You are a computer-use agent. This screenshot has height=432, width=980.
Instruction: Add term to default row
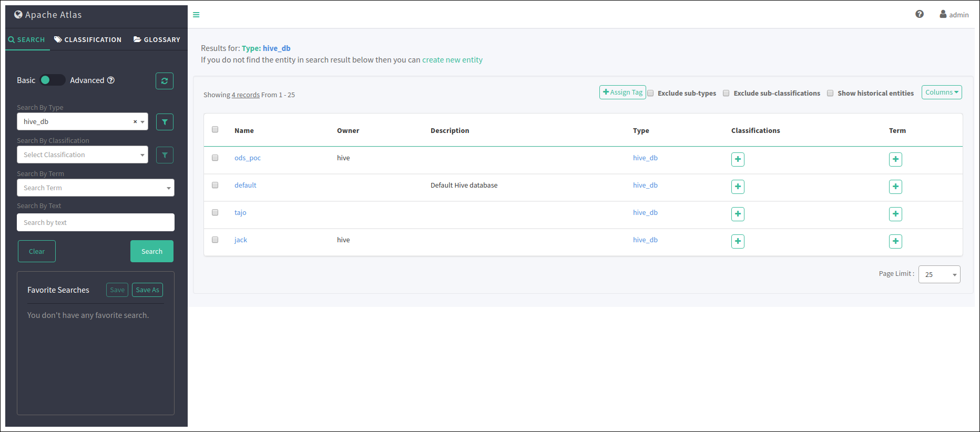[x=895, y=187]
